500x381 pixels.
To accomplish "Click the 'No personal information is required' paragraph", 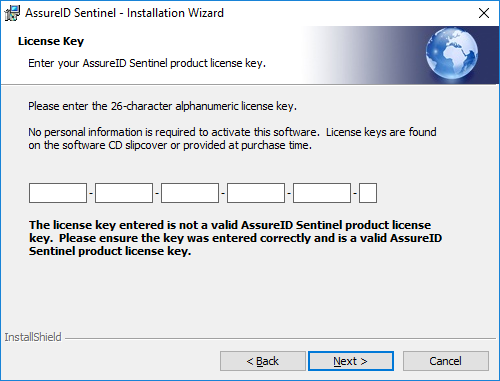I will (x=232, y=139).
